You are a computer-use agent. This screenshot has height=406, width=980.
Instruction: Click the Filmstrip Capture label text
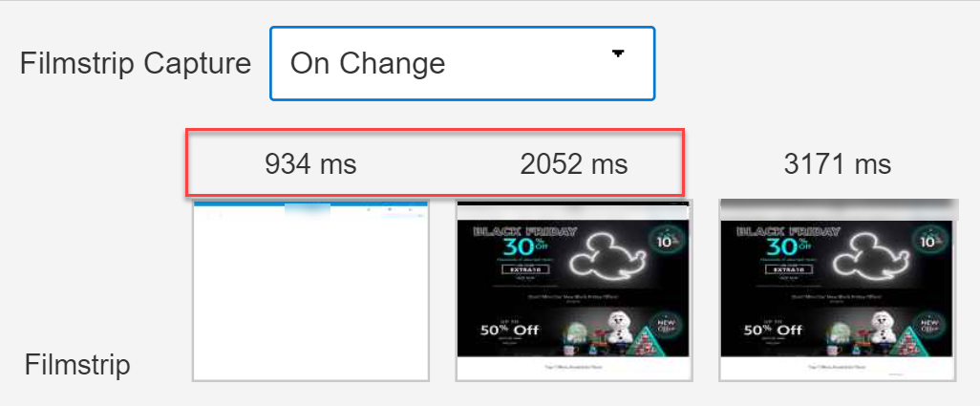pos(136,64)
